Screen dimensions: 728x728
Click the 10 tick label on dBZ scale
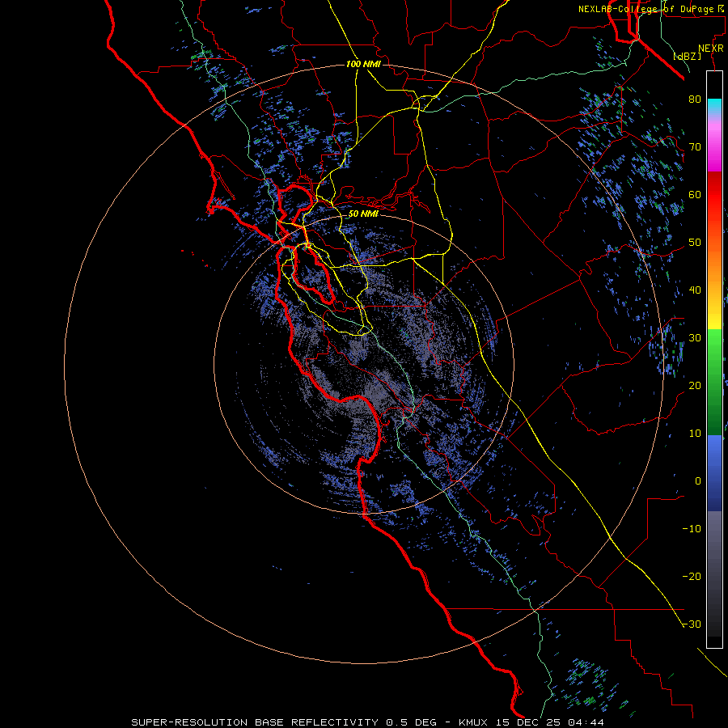click(x=695, y=434)
